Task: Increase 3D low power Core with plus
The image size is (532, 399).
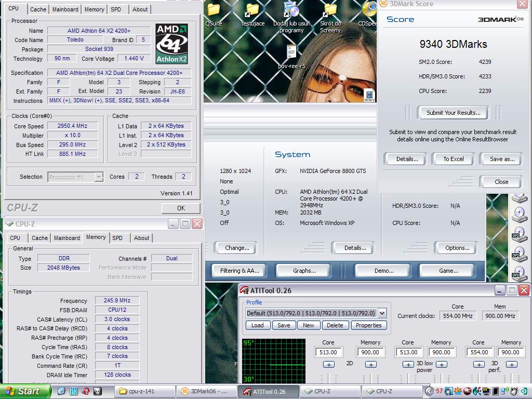Action: pyautogui.click(x=408, y=364)
